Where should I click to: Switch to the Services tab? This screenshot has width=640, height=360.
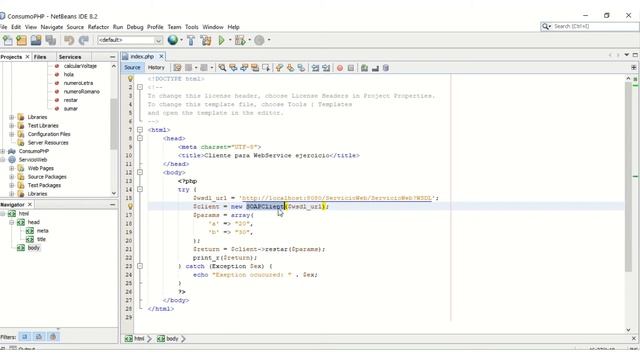(x=70, y=57)
